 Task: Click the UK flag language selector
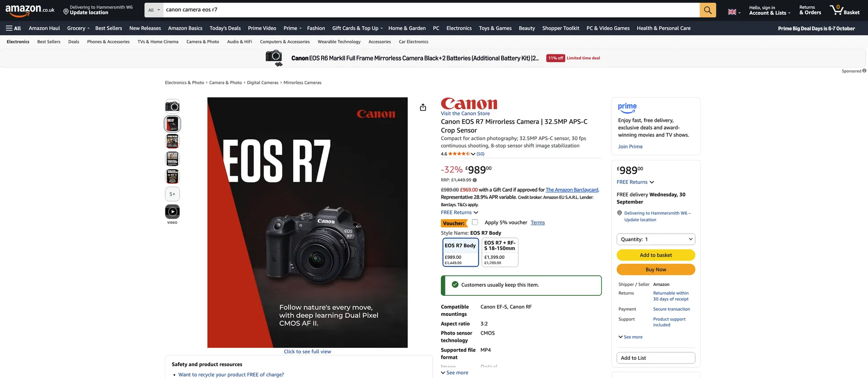pos(734,12)
